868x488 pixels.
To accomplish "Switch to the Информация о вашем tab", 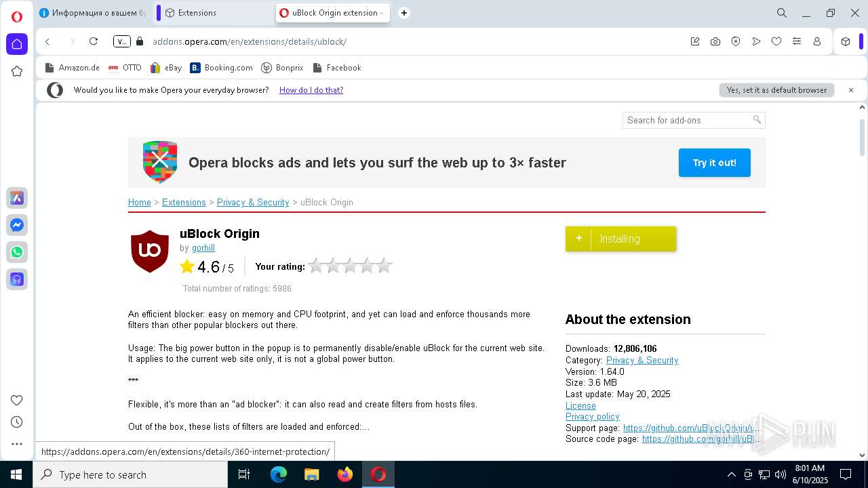I will coord(92,13).
